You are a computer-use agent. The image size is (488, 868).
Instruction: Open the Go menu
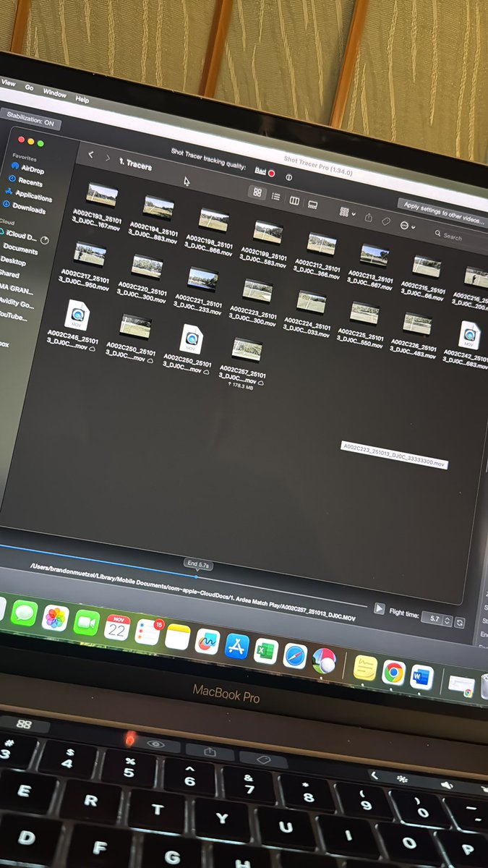[30, 88]
